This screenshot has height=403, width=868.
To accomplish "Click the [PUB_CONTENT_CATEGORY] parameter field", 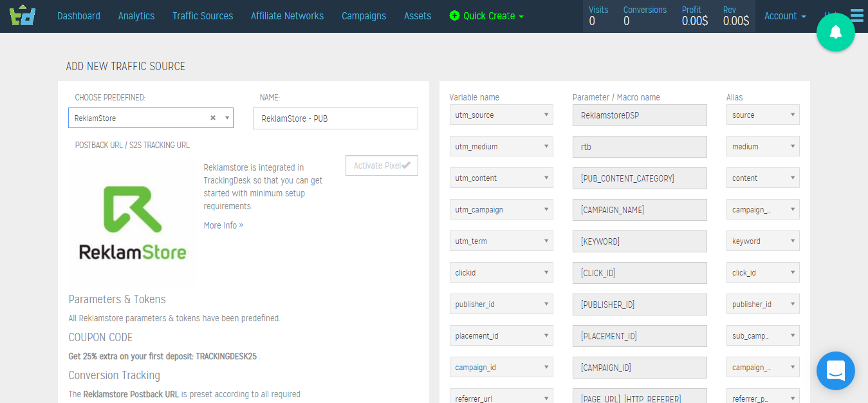I will [x=640, y=178].
